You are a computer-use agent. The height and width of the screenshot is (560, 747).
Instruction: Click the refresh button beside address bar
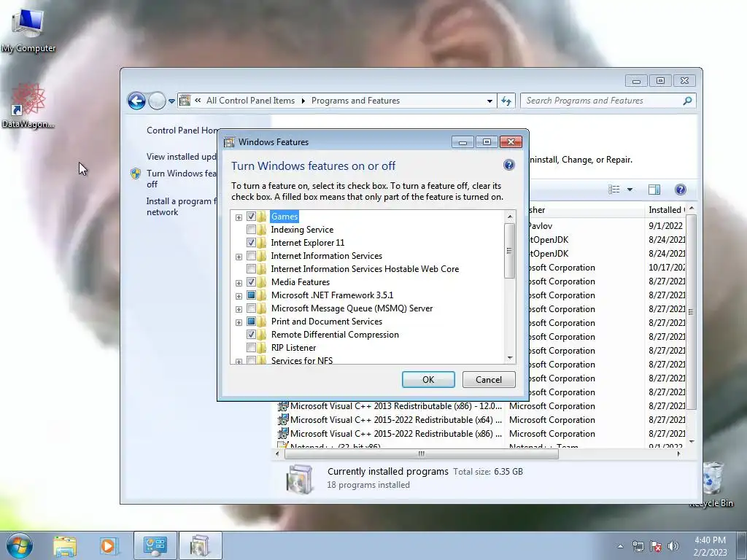coord(506,101)
